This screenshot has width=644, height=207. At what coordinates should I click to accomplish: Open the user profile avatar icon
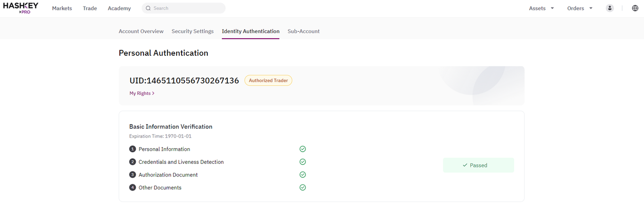610,8
